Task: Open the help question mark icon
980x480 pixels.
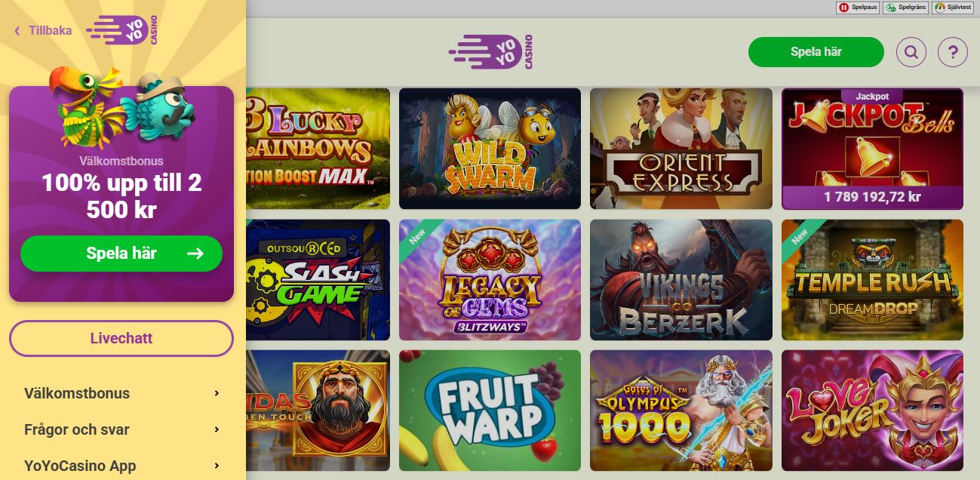Action: point(952,52)
